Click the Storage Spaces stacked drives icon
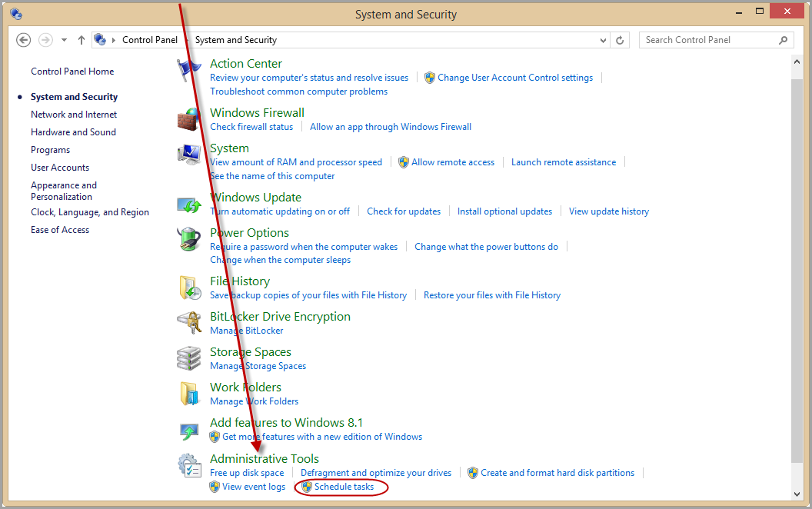The image size is (812, 509). [188, 358]
